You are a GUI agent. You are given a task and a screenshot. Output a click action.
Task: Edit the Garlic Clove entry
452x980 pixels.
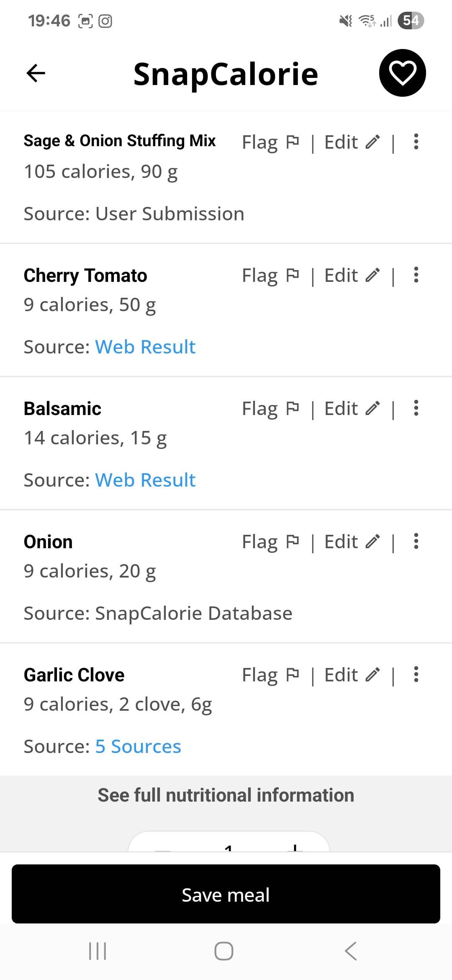tap(352, 675)
